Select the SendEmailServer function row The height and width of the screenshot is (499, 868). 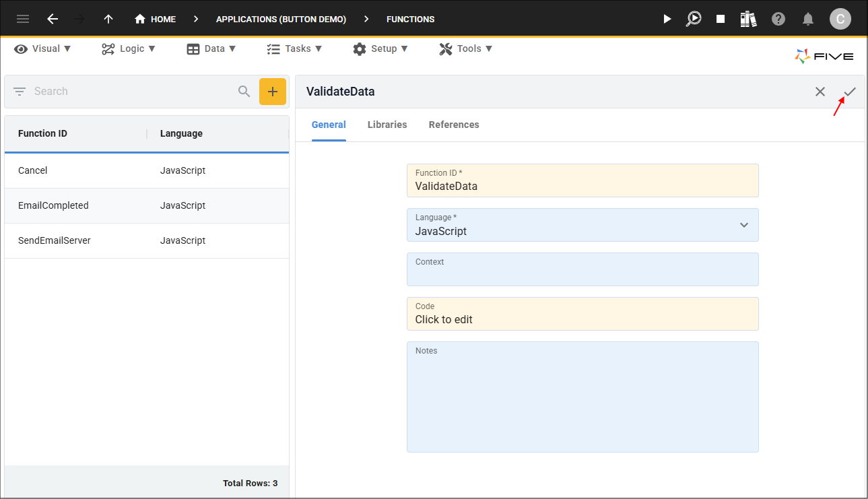click(147, 240)
